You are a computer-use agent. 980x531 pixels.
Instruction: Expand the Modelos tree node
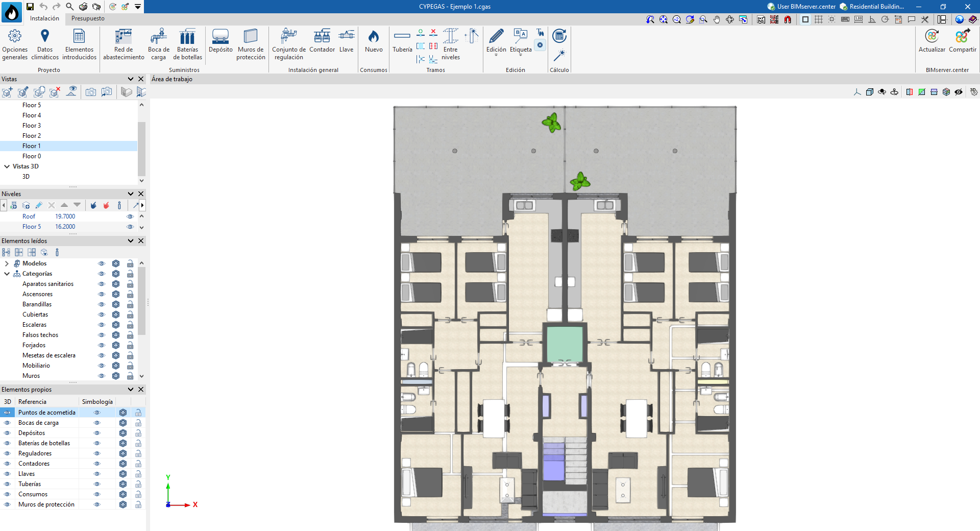click(7, 263)
